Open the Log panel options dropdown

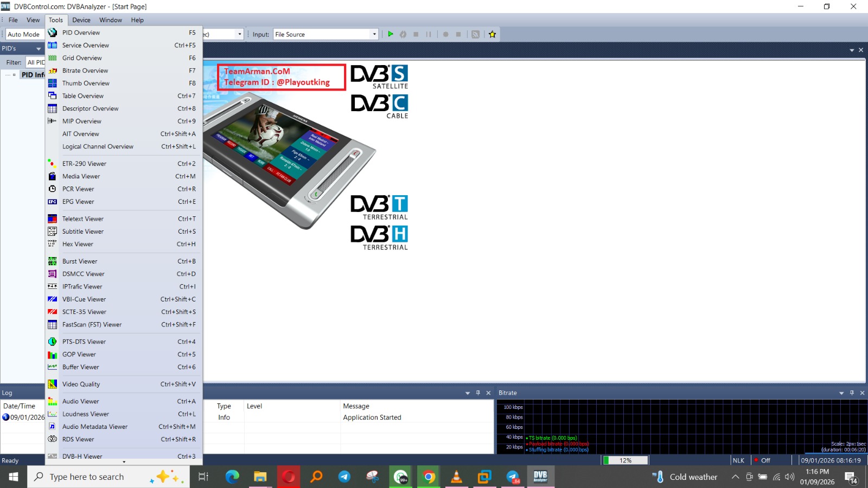click(468, 393)
